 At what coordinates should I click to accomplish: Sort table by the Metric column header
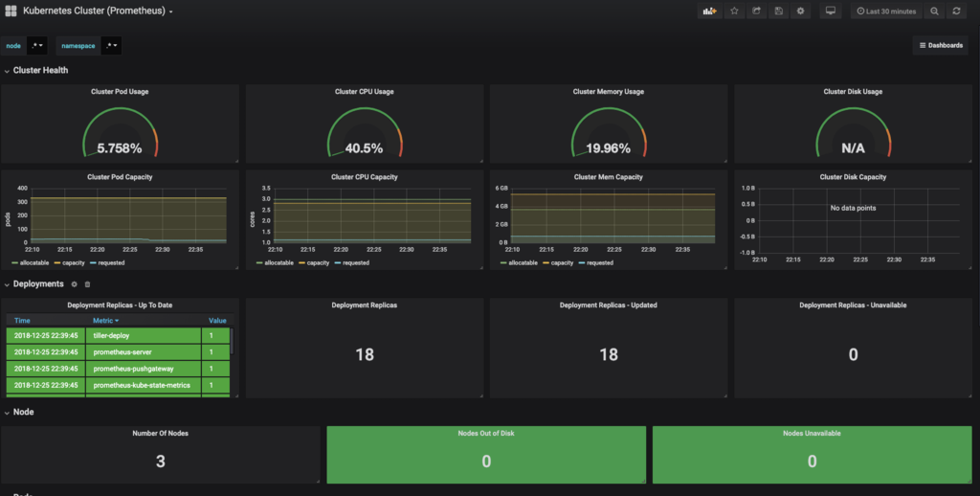point(105,320)
